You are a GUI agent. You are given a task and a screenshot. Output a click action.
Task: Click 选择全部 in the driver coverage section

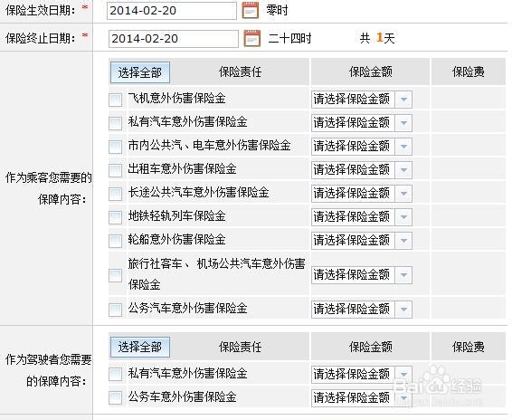pos(140,347)
